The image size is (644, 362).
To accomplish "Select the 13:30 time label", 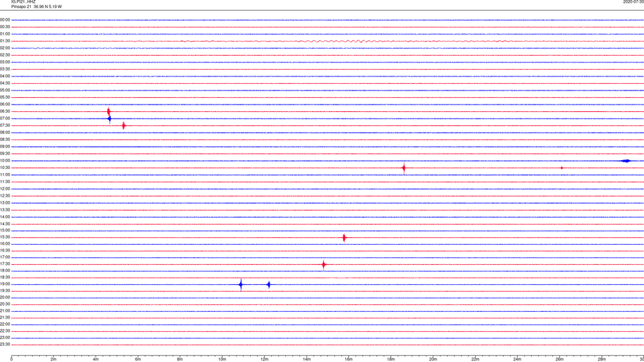I will (x=5, y=210).
